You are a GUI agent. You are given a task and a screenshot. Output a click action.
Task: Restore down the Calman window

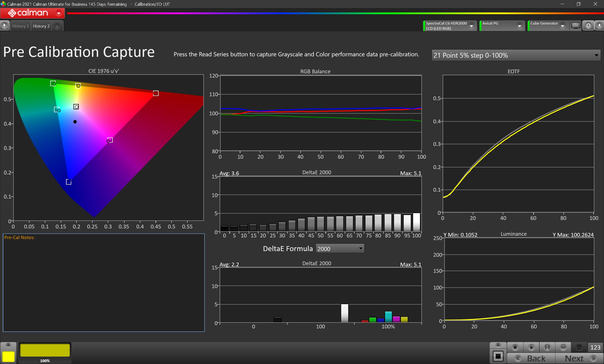click(579, 4)
